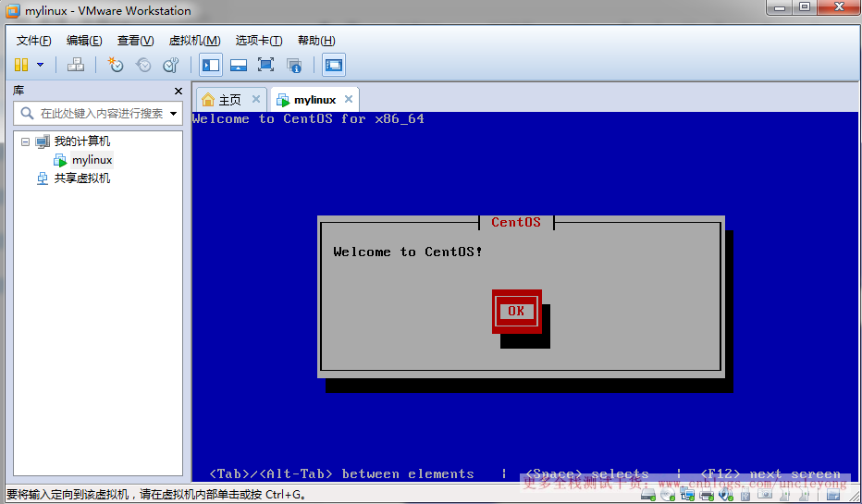Switch to the mylinux tab
The image size is (862, 504).
[x=315, y=100]
